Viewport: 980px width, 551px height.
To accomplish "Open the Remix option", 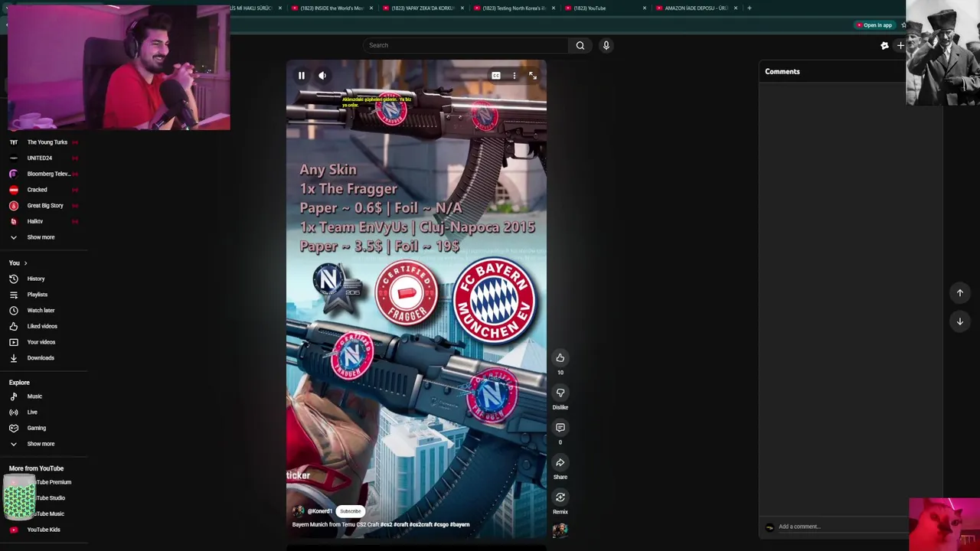I will tap(560, 497).
